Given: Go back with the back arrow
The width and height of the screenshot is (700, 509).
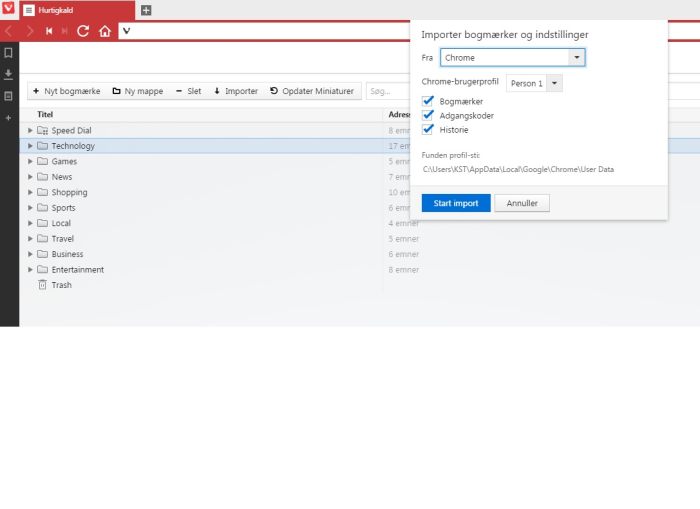Looking at the screenshot, I should (8, 31).
